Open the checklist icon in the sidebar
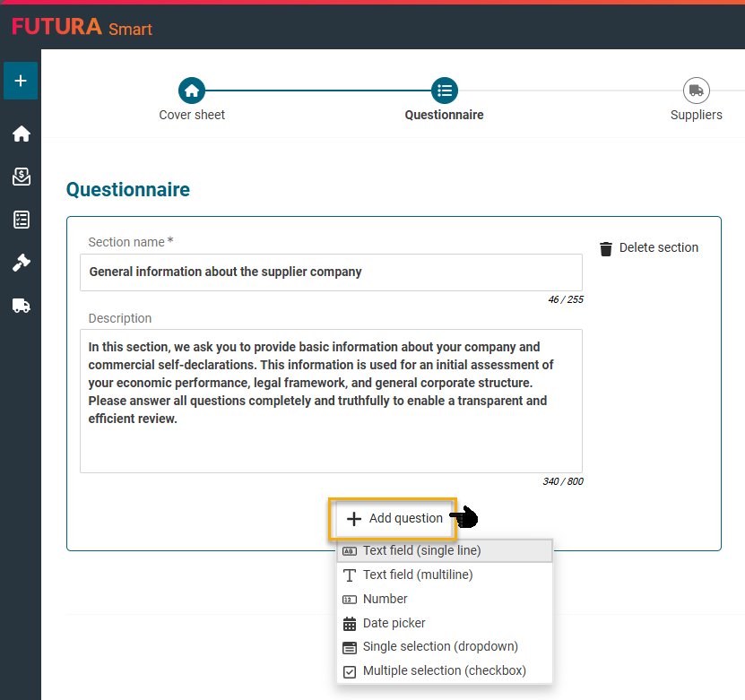This screenshot has width=745, height=700. pyautogui.click(x=21, y=220)
